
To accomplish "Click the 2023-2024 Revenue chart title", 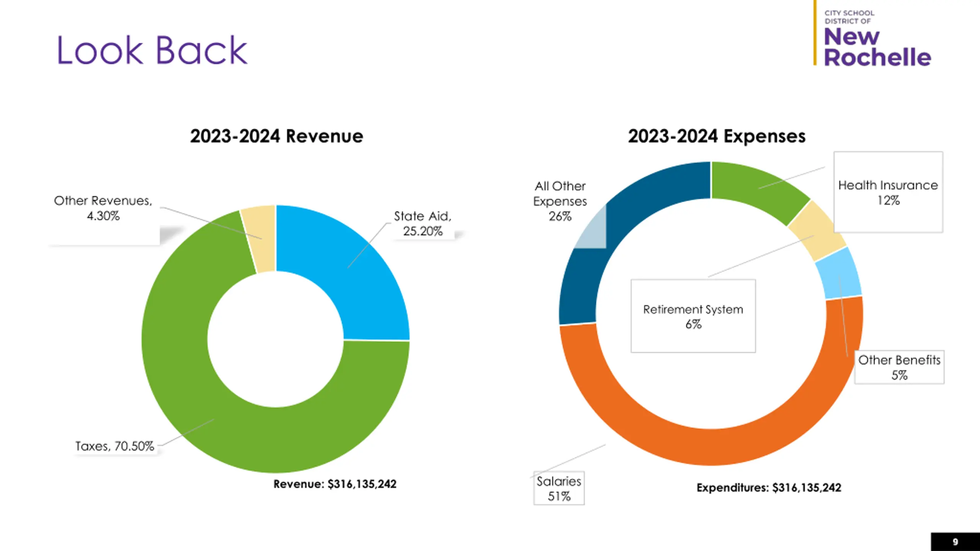I will click(276, 136).
